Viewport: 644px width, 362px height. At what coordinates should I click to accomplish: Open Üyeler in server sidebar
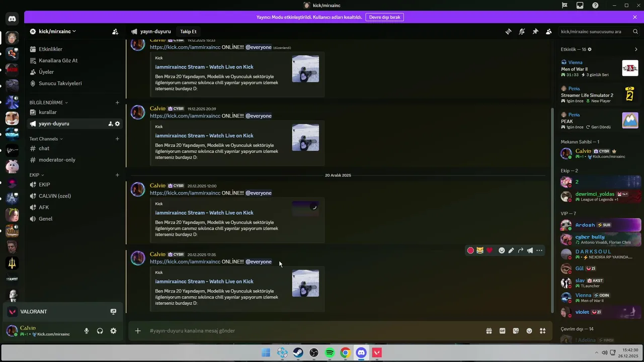pos(74,72)
